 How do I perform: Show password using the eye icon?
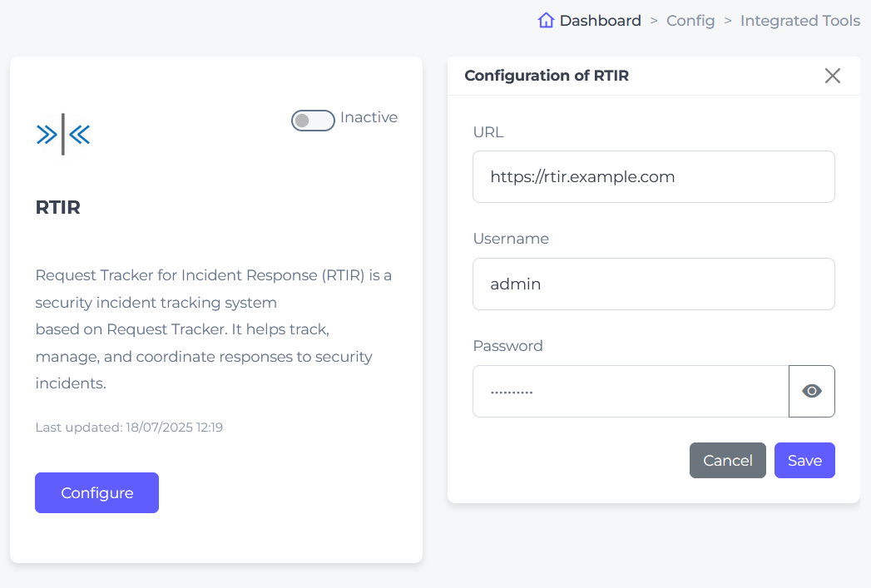(x=812, y=391)
